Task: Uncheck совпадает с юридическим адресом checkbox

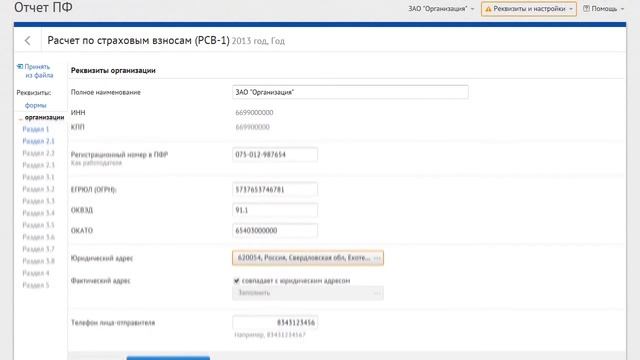Action: pos(236,281)
